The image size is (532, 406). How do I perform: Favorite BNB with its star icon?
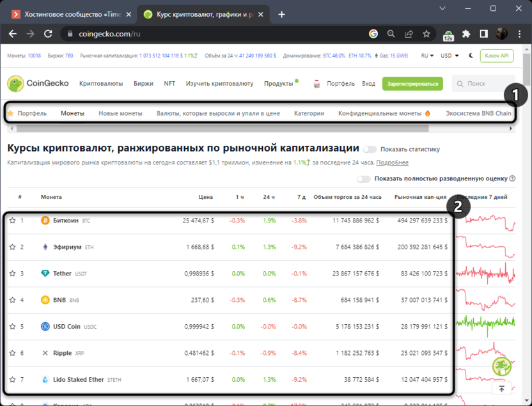coord(13,300)
